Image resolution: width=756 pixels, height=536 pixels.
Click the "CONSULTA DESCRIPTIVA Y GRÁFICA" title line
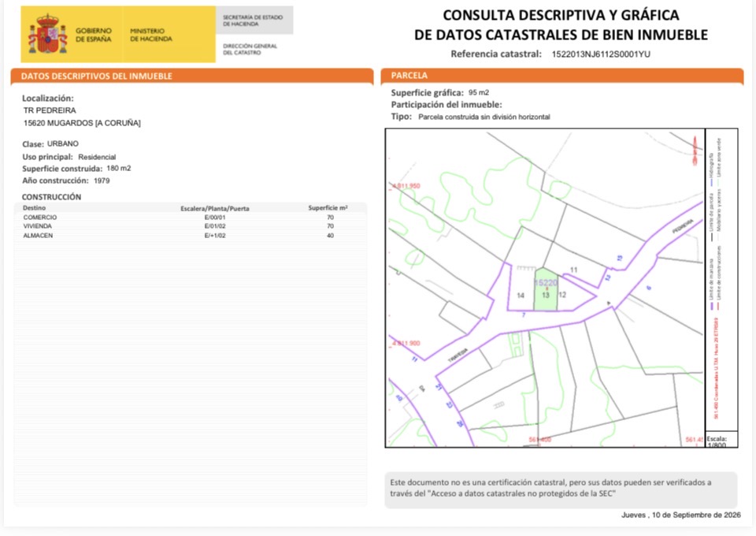tap(561, 16)
